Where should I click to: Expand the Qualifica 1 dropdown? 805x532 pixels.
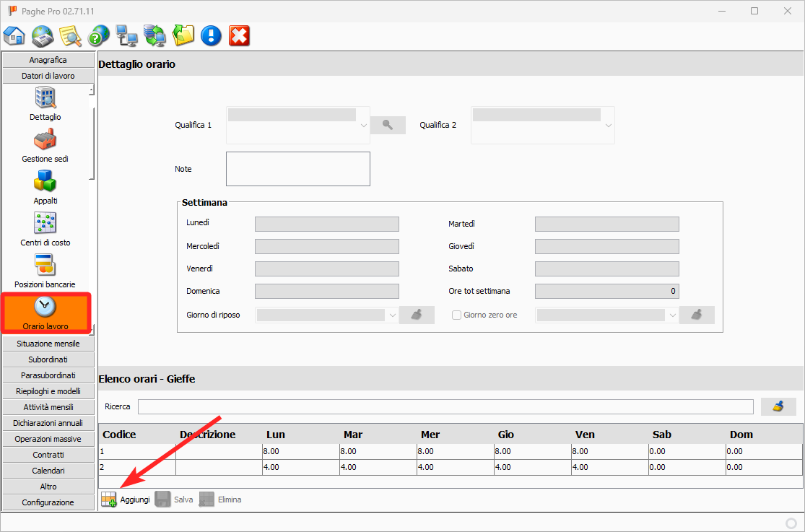pyautogui.click(x=364, y=126)
